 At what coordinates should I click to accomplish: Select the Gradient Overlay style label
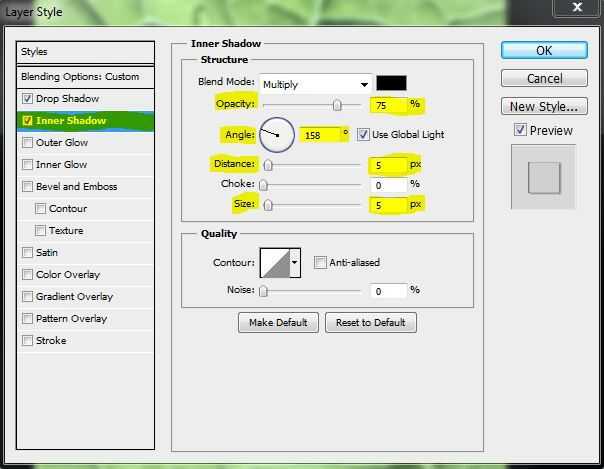(74, 296)
